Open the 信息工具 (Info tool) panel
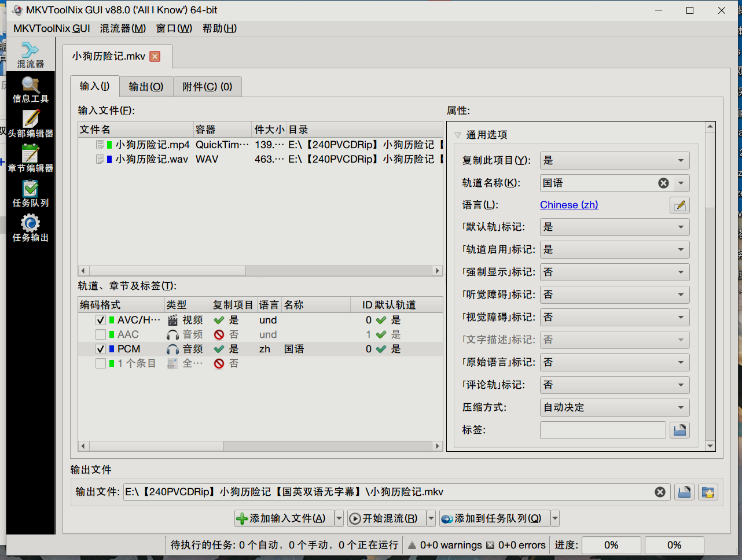This screenshot has width=742, height=560. tap(30, 90)
